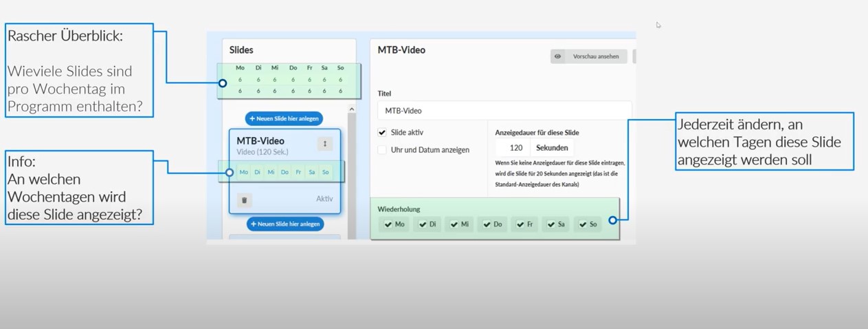This screenshot has height=329, width=868.
Task: Click inside the Titel text field
Action: pos(504,111)
